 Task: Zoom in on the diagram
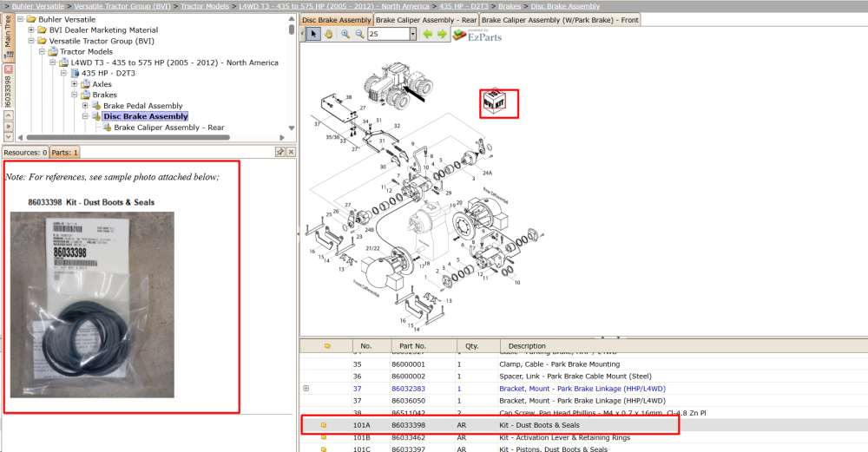pos(345,35)
